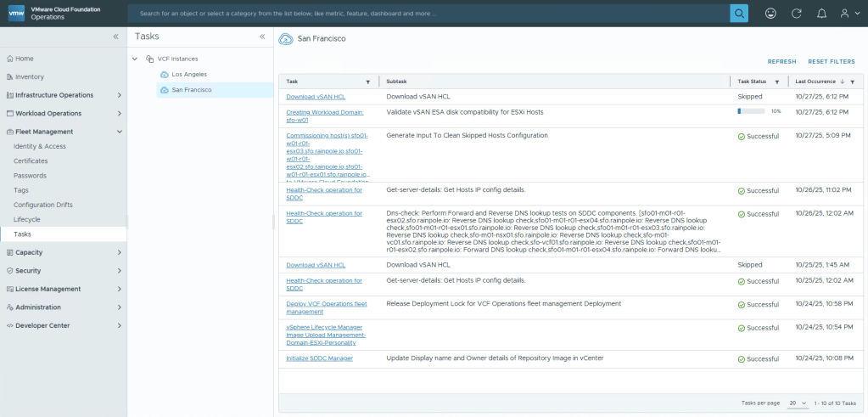Collapse the Tasks panel
Image resolution: width=868 pixels, height=417 pixels.
(x=262, y=37)
